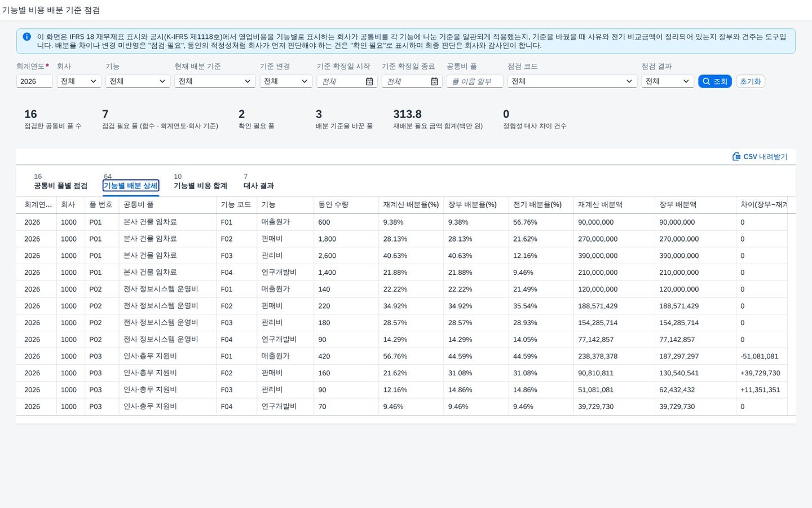The width and height of the screenshot is (812, 508).
Task: Click the CSV 내려받기 link
Action: 760,156
